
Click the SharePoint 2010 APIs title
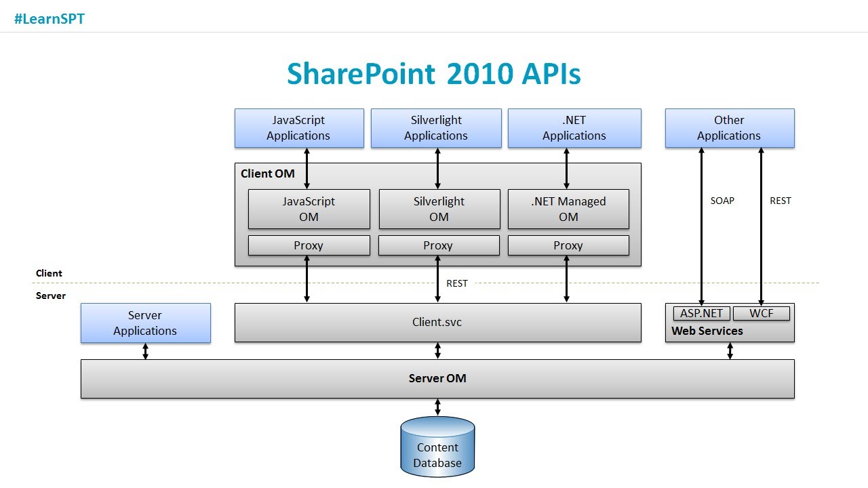click(x=434, y=73)
